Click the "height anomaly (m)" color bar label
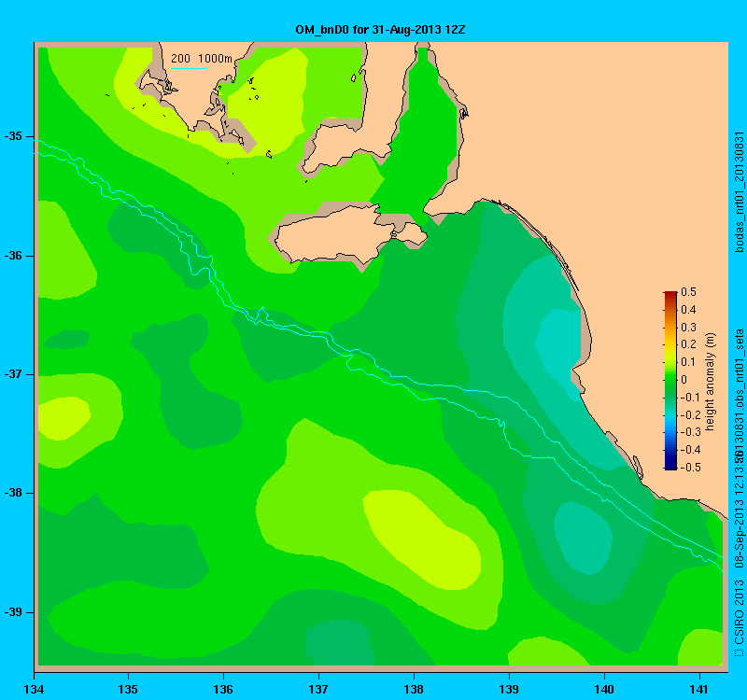This screenshot has width=747, height=700. pos(710,382)
